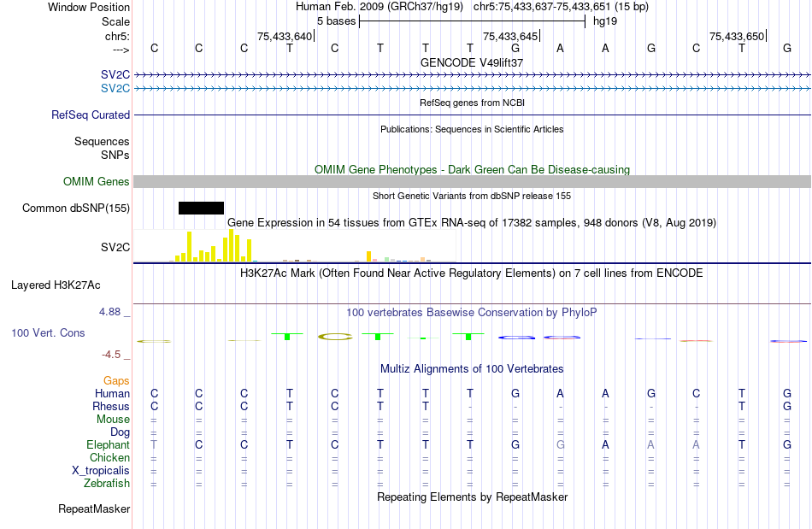812x529 pixels.
Task: Click the light blue SV2C transcript label
Action: point(115,89)
